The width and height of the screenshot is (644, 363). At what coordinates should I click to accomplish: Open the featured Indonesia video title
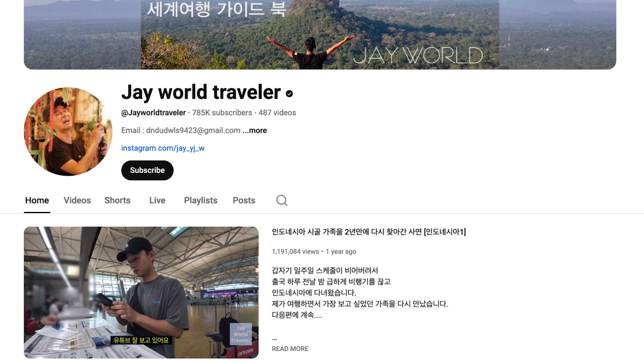click(x=369, y=232)
